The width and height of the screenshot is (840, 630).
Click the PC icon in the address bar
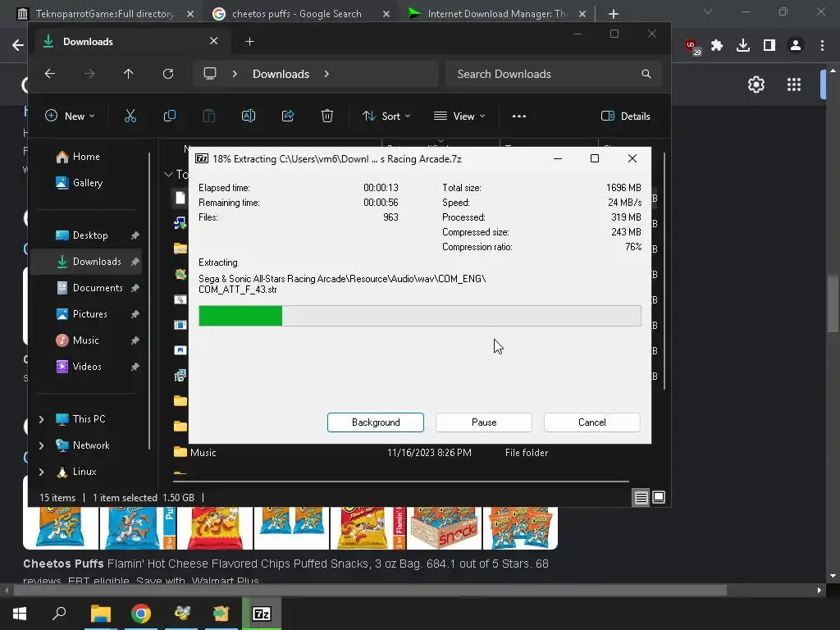pyautogui.click(x=210, y=73)
